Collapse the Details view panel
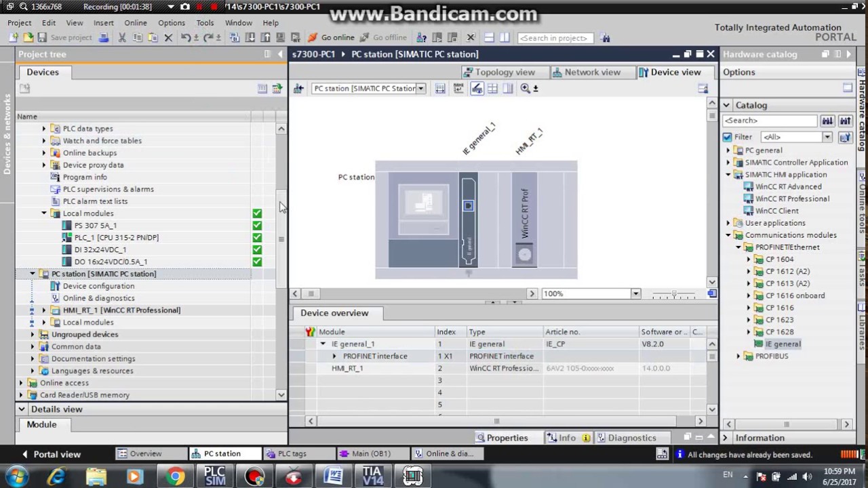 point(22,409)
